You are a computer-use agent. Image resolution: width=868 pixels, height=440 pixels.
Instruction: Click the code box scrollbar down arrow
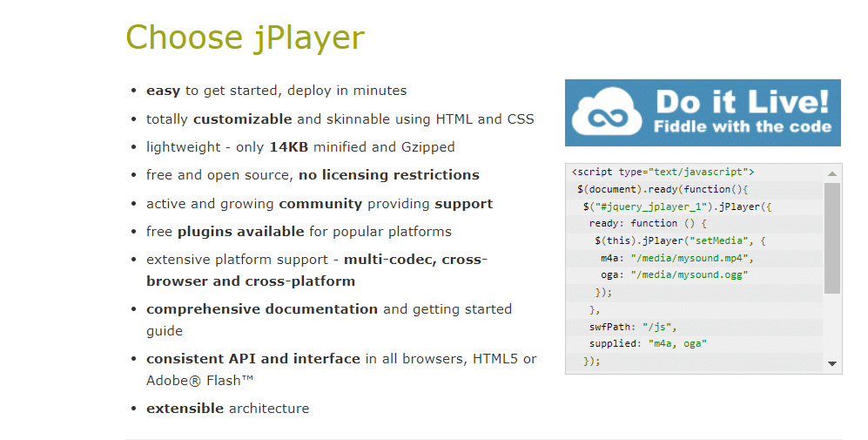(x=831, y=364)
